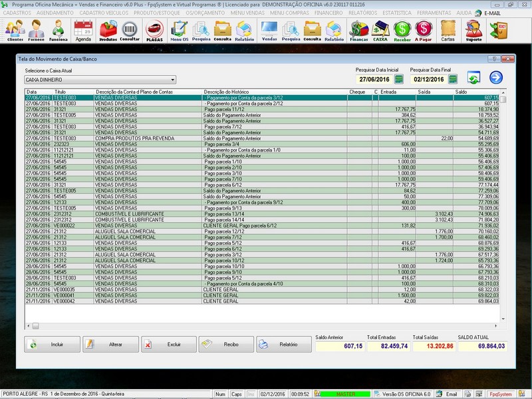
Task: Open the Agenda calendar icon
Action: (x=83, y=31)
